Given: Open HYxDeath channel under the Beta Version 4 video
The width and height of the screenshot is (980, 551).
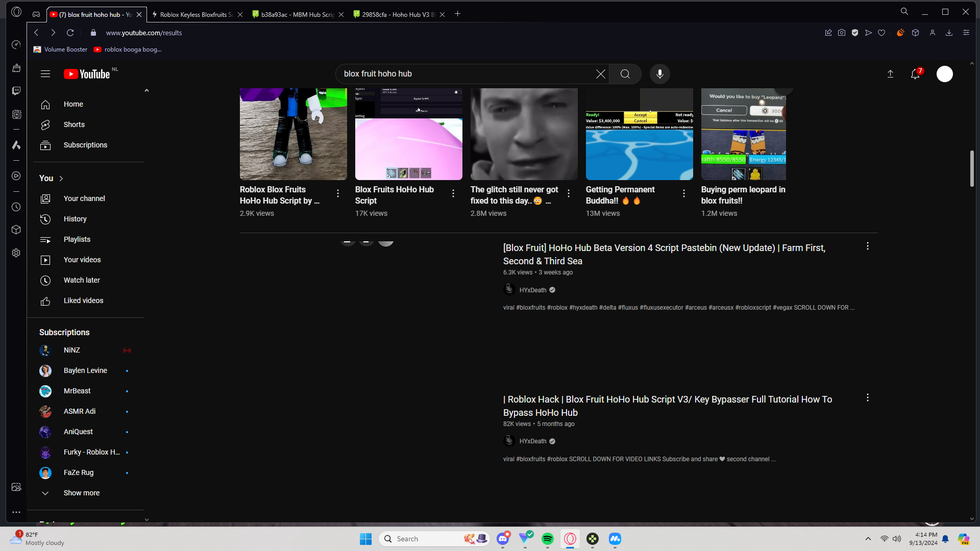Looking at the screenshot, I should (533, 290).
